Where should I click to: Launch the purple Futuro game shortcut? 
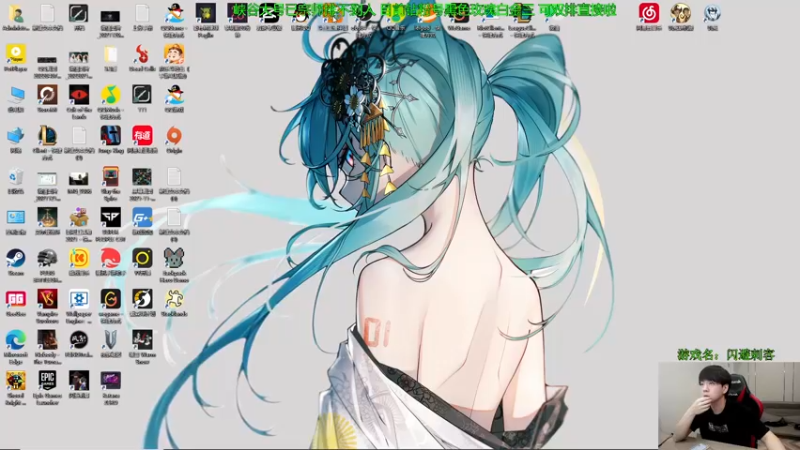(111, 381)
